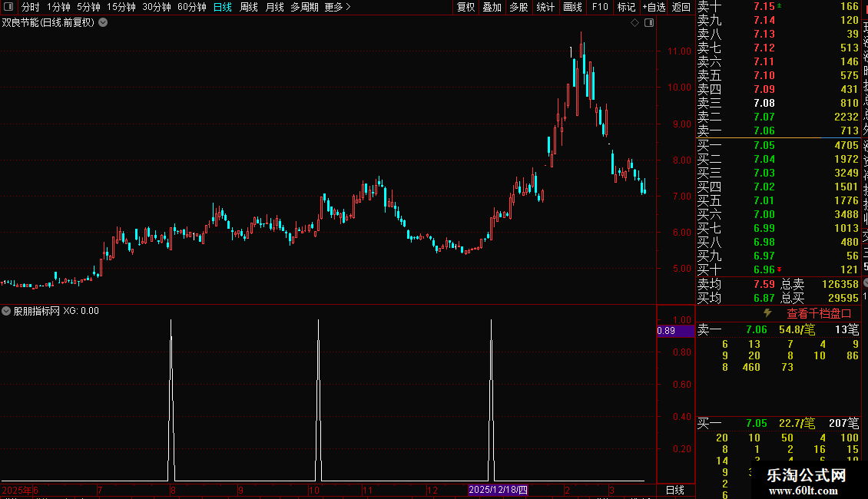Click the 0.89 indicator value marker

[675, 331]
